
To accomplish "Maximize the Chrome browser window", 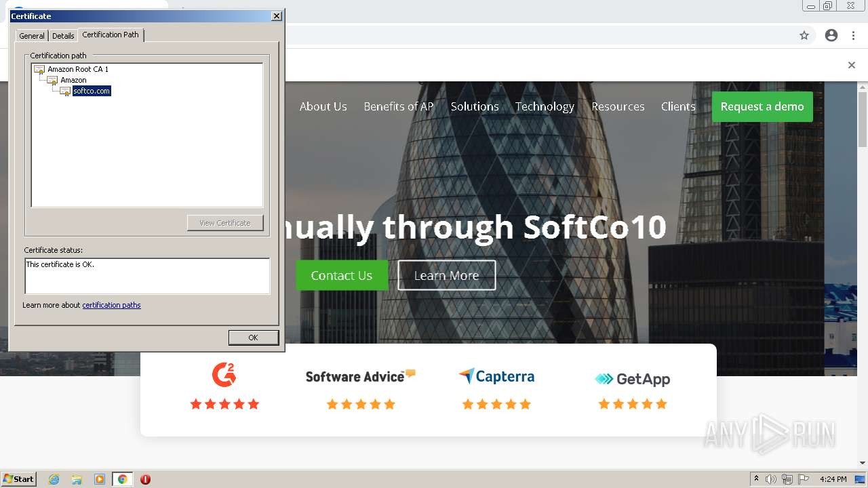I will click(x=828, y=6).
